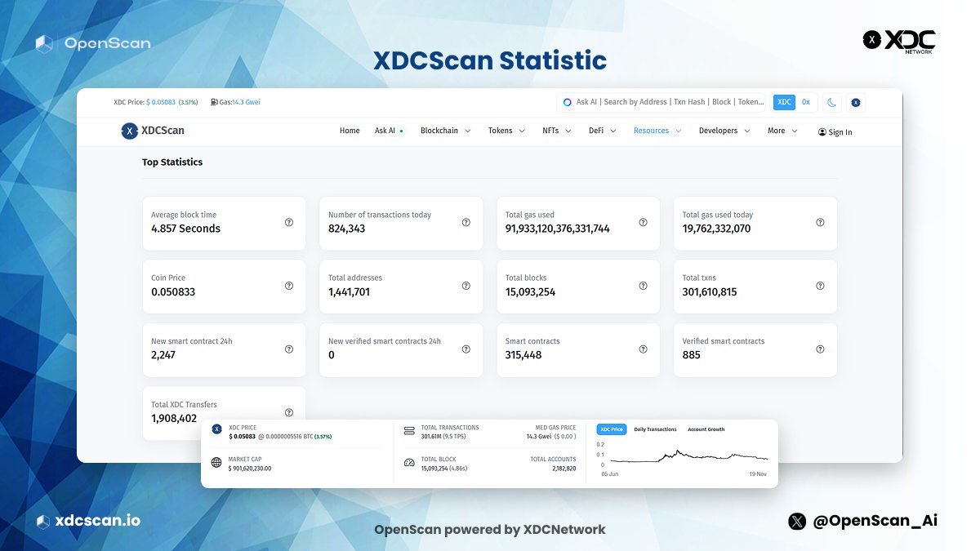Screen dimensions: 980x551
Task: Click the gauge icon beside Total Block
Action: point(409,461)
